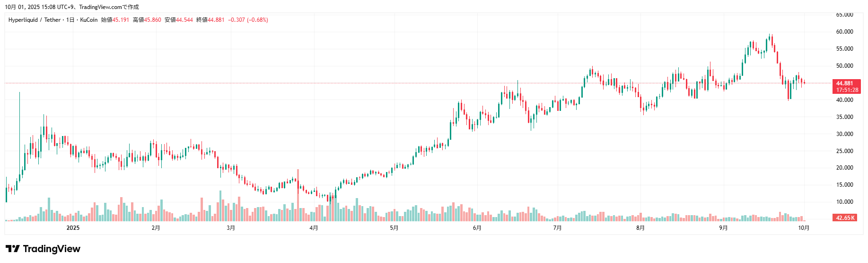The width and height of the screenshot is (868, 263).
Task: Click the Hyperliquid / Tether symbol title
Action: (35, 20)
